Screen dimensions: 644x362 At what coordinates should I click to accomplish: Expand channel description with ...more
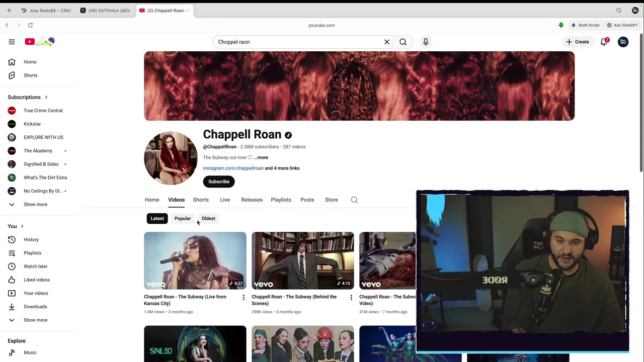(x=261, y=157)
